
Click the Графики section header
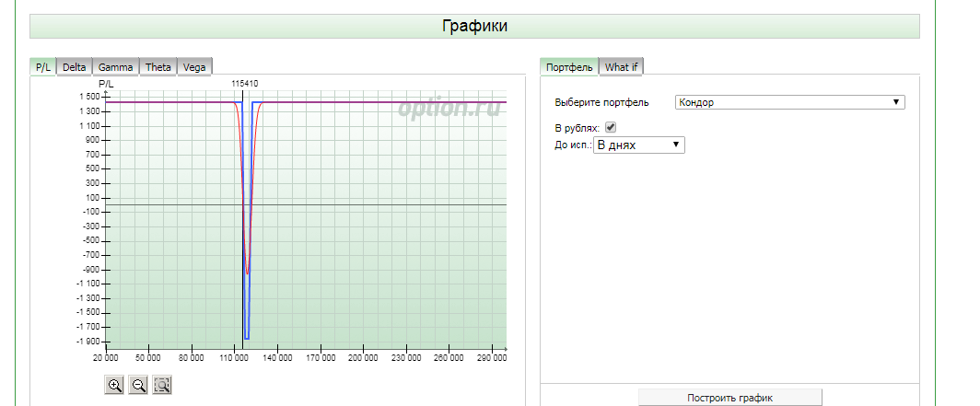pos(475,26)
